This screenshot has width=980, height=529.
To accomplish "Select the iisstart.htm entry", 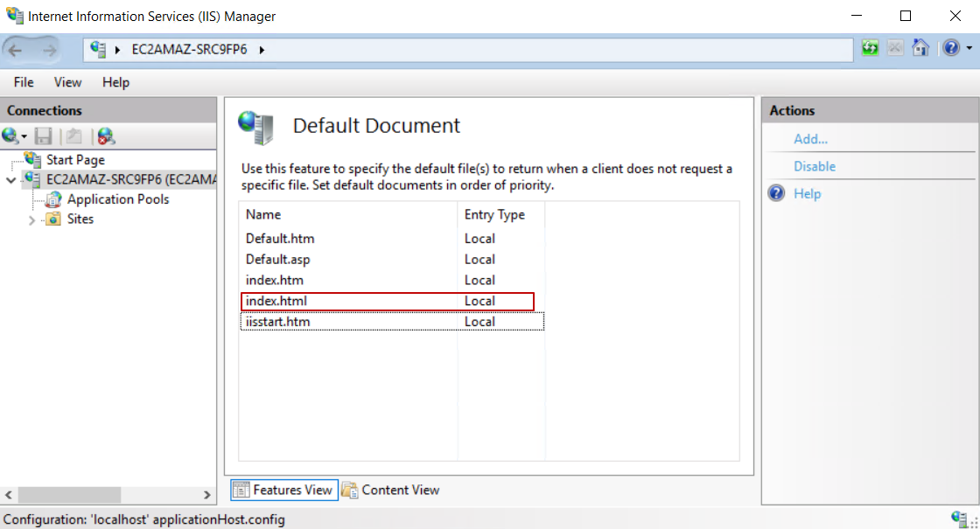I will point(392,322).
